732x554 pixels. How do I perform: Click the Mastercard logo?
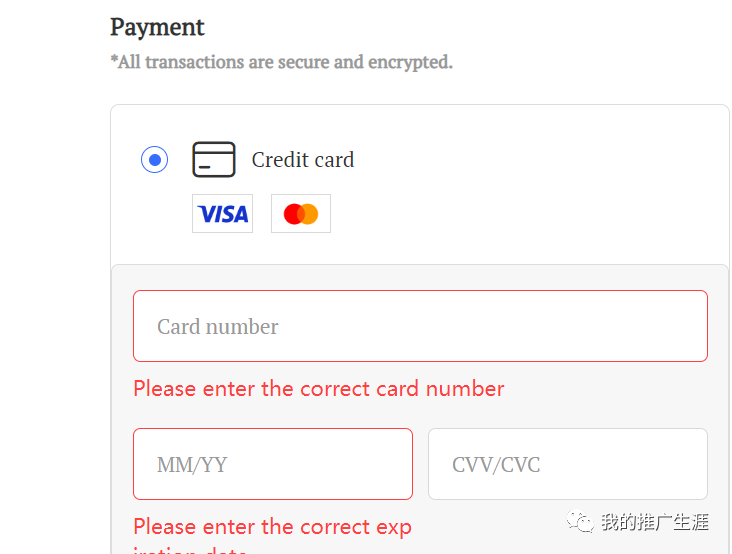coord(301,214)
